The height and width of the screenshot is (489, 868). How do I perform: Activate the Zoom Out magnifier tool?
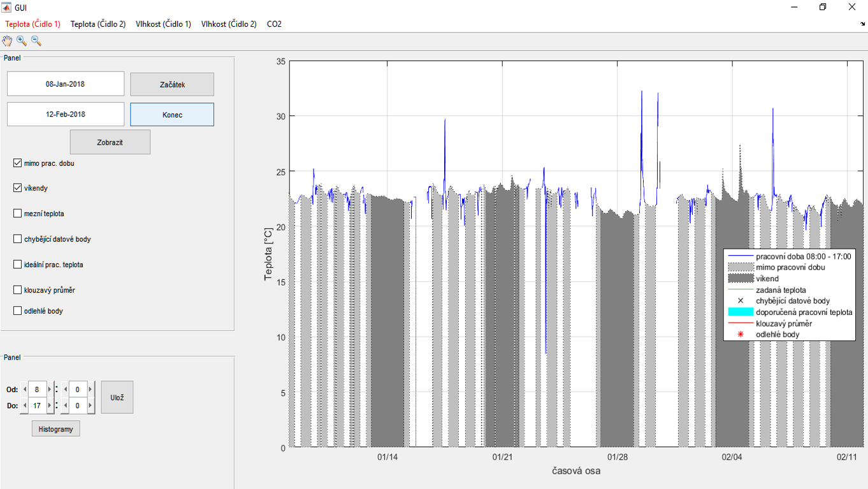(x=36, y=41)
